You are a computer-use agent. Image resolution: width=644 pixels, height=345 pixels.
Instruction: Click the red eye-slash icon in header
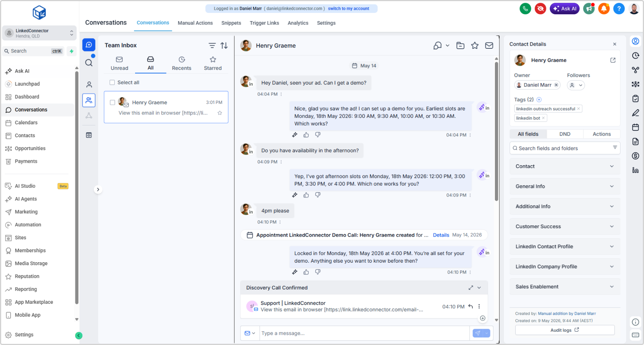click(x=540, y=8)
